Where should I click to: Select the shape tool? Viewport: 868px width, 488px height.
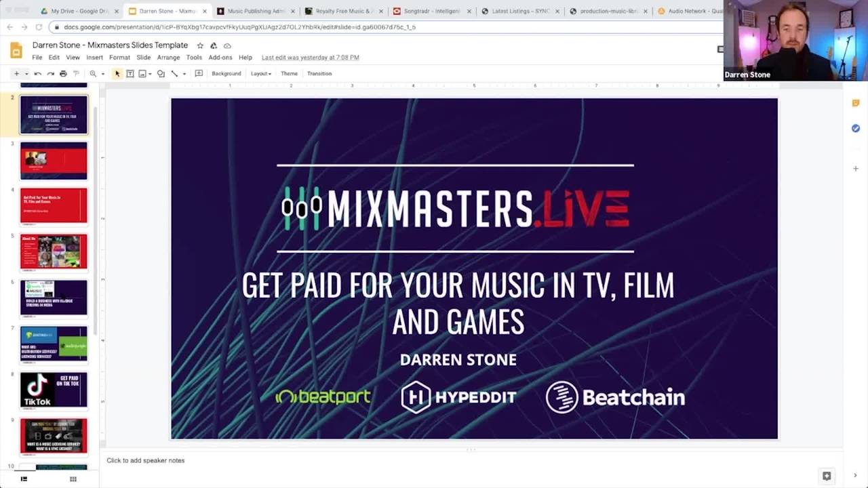point(161,73)
